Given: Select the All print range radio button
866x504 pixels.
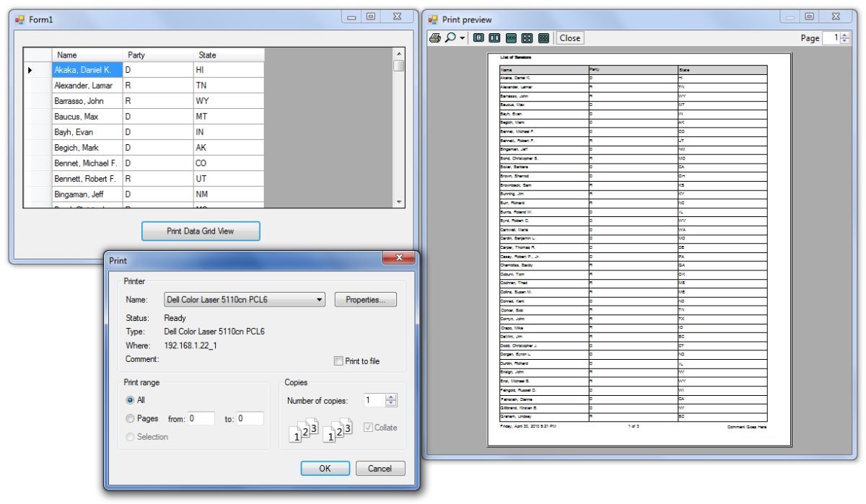Looking at the screenshot, I should [130, 399].
